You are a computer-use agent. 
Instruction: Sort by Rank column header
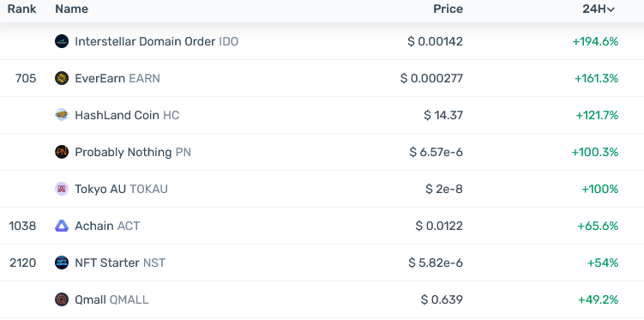click(21, 9)
